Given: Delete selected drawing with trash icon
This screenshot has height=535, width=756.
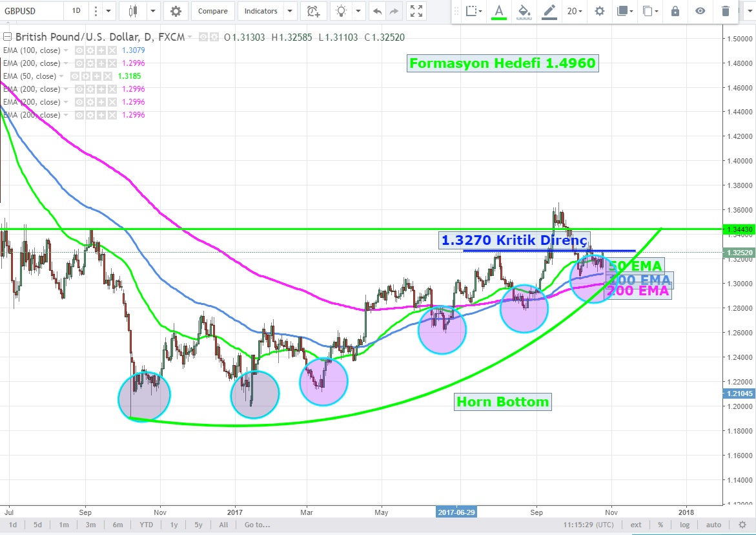Looking at the screenshot, I should pyautogui.click(x=726, y=11).
